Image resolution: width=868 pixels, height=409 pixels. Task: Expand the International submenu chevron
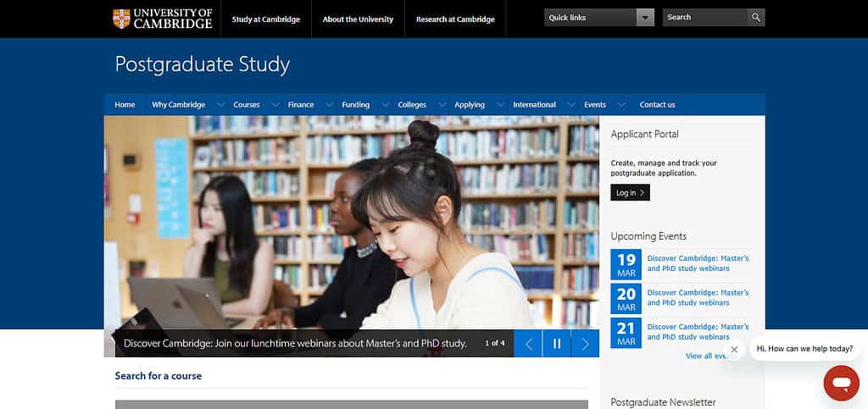(570, 104)
